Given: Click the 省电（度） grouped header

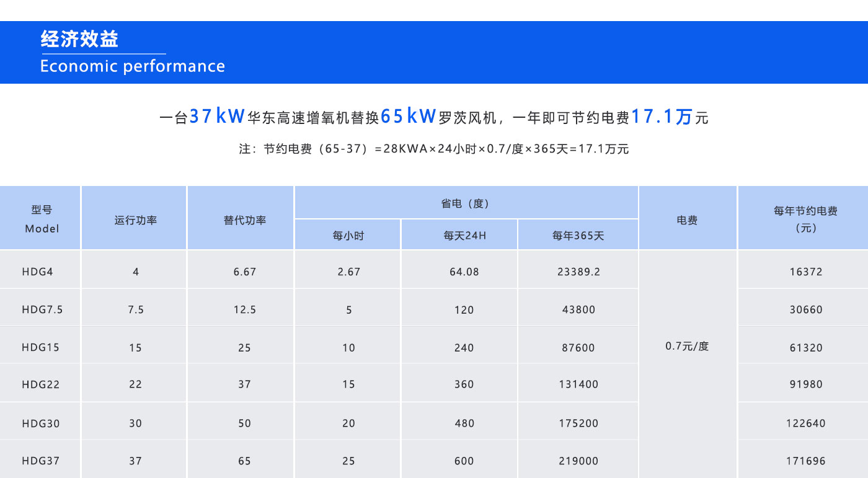Looking at the screenshot, I should (x=466, y=203).
